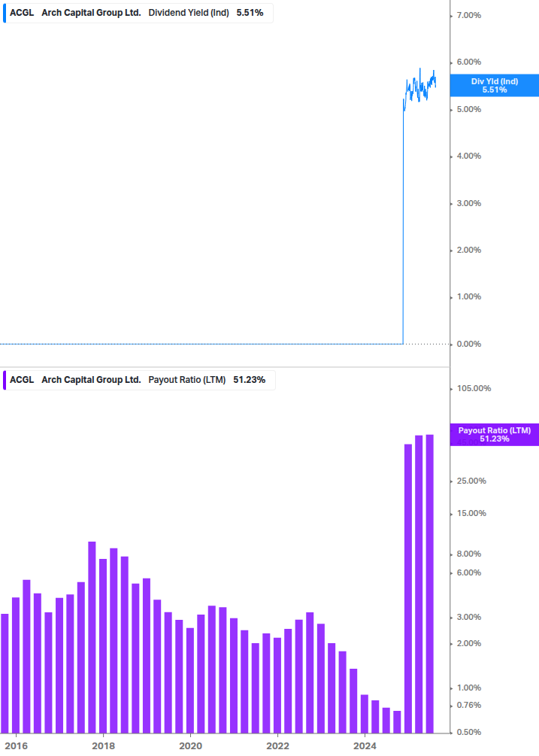Click the 8.00% tick on the payout axis
This screenshot has width=539, height=756.
468,554
